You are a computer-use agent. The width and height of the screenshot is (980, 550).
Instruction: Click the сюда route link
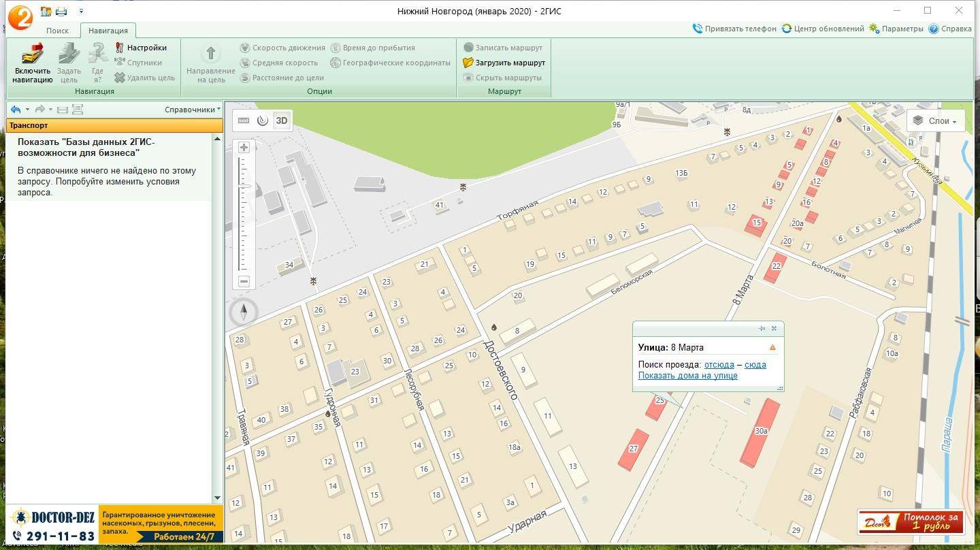pyautogui.click(x=755, y=365)
